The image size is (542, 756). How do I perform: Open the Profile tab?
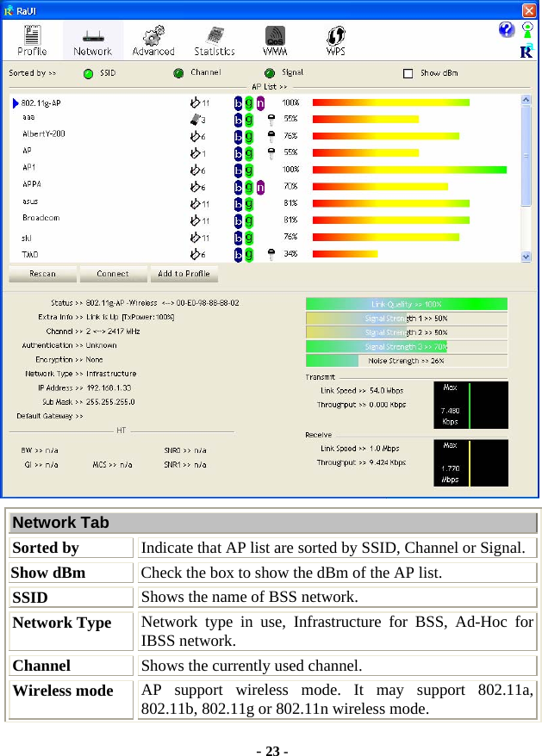(x=32, y=40)
